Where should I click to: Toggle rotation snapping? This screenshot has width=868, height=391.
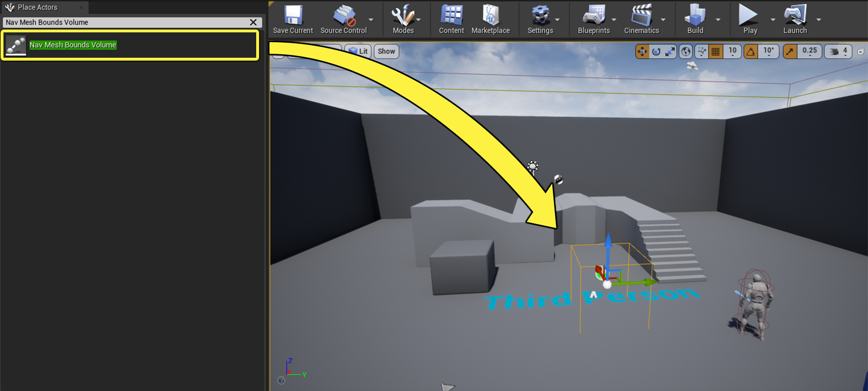(x=751, y=51)
